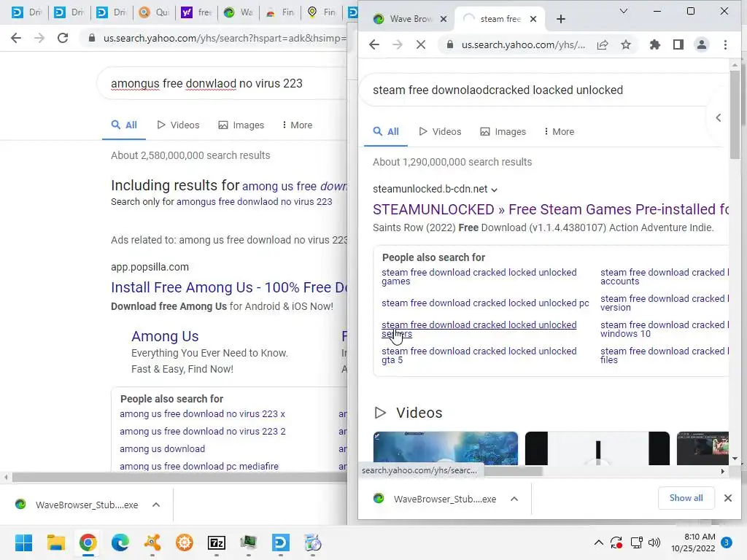Image resolution: width=747 pixels, height=560 pixels.
Task: Go forward in the left browser window
Action: (39, 38)
